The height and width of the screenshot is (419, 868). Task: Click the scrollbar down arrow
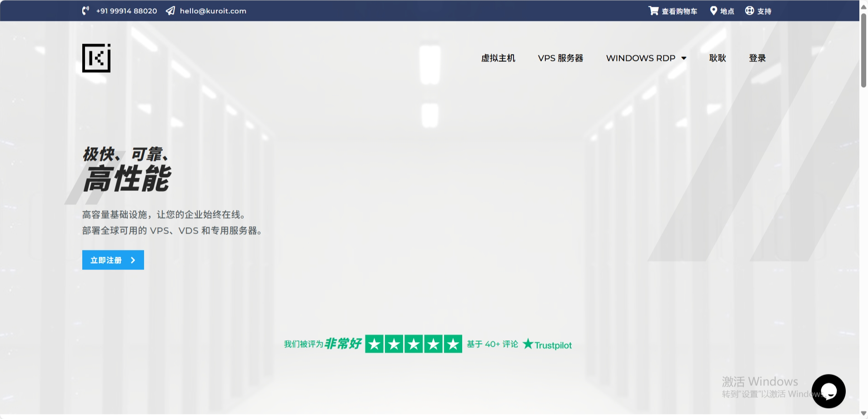[863, 414]
